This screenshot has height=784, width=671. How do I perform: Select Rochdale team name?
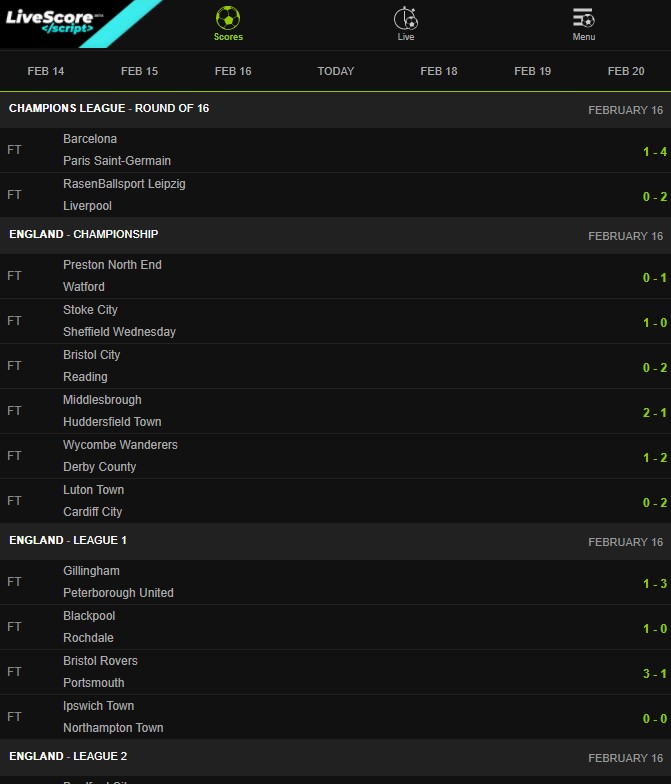[88, 638]
